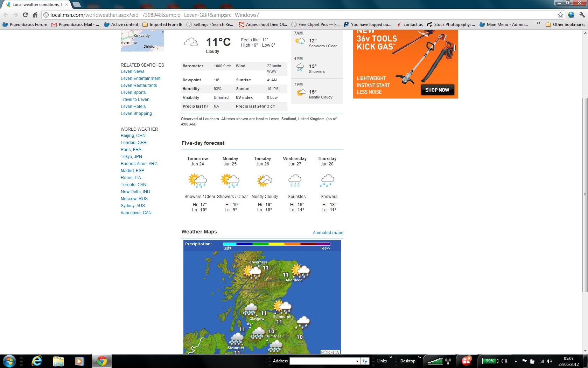Screen dimensions: 588x368
Task: Open the Chrome wrench settings menu
Action: tap(582, 15)
